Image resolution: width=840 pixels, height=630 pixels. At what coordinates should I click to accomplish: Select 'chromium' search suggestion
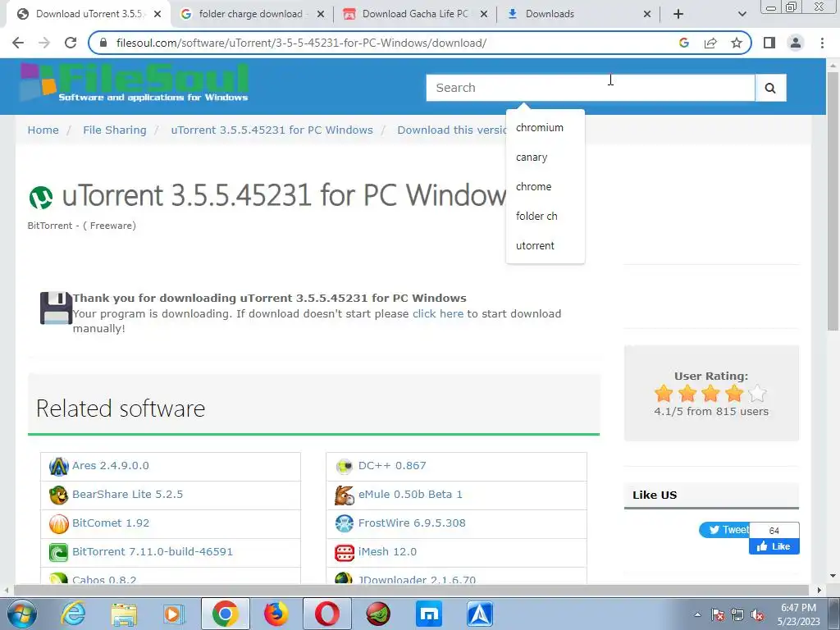pos(546,128)
